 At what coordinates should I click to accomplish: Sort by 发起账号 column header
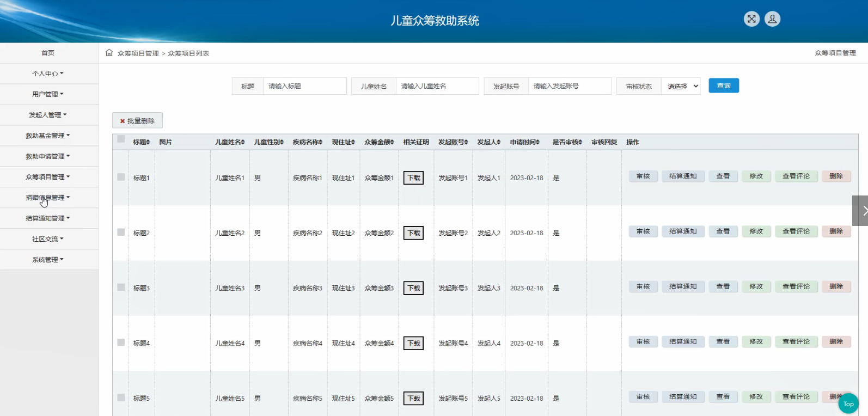pyautogui.click(x=454, y=142)
